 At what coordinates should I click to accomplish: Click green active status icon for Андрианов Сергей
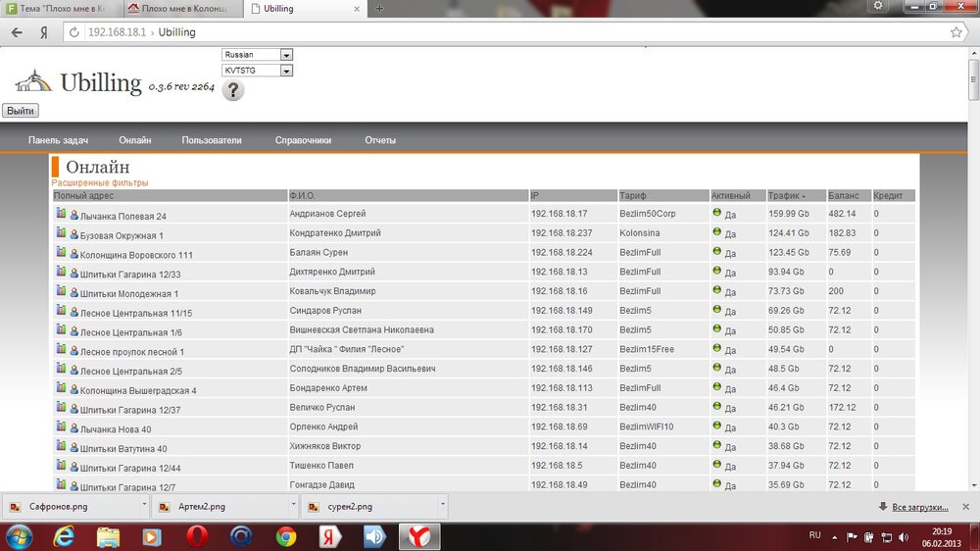[x=717, y=213]
